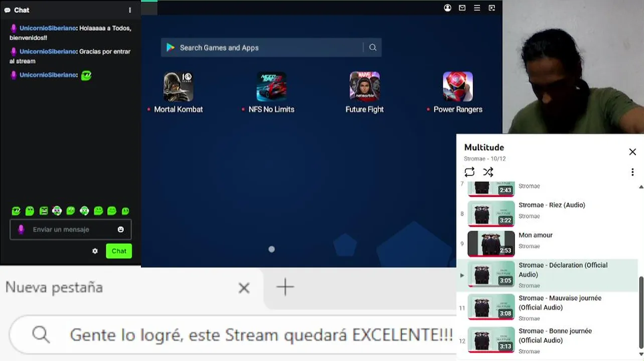Viewport: 644px width, 361px height.
Task: Click the 3:05 Déclaration thumbnail
Action: pos(491,274)
